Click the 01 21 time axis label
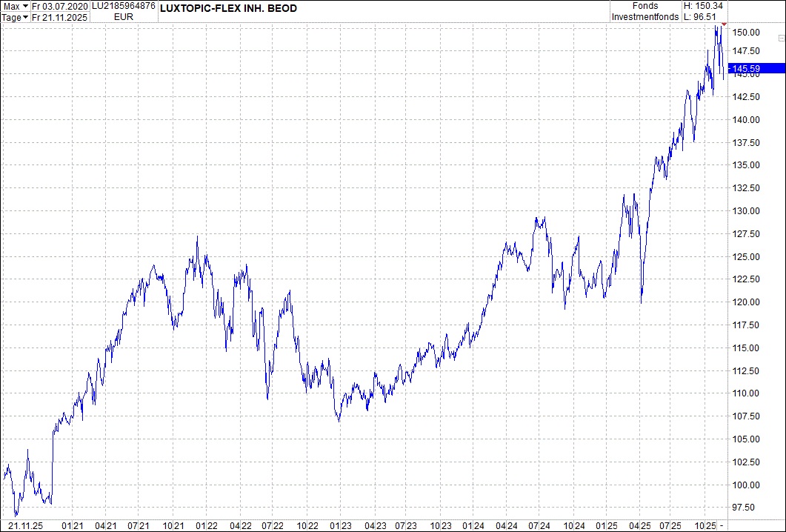 [x=73, y=526]
